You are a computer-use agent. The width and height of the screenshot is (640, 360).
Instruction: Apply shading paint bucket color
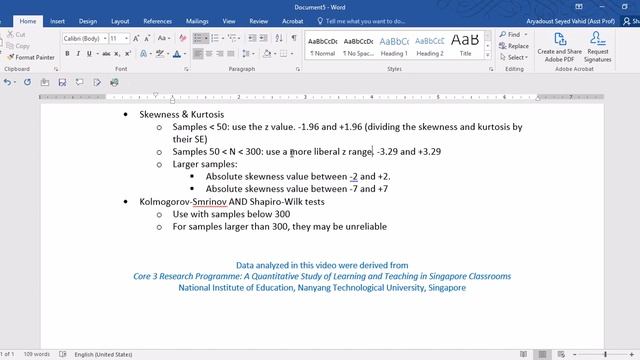tap(267, 53)
